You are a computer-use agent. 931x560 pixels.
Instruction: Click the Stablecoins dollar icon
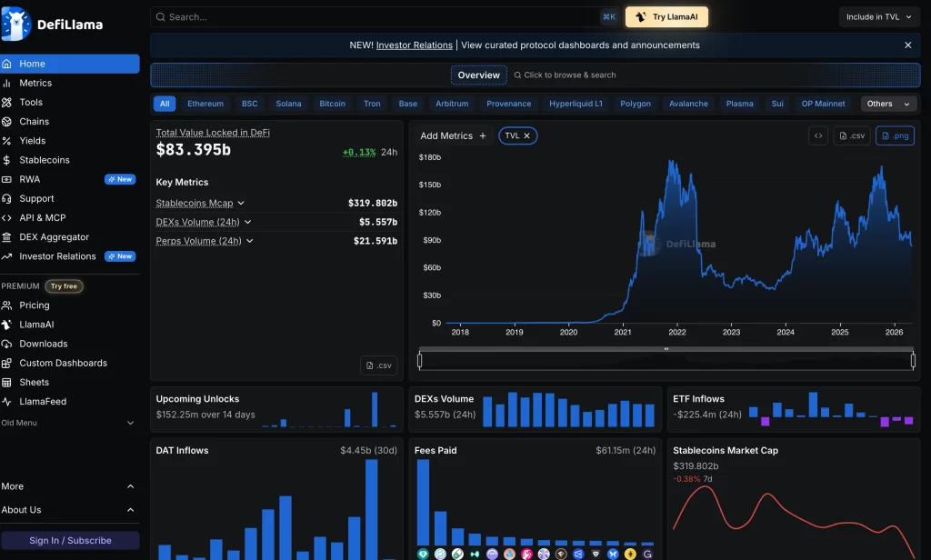coord(6,160)
